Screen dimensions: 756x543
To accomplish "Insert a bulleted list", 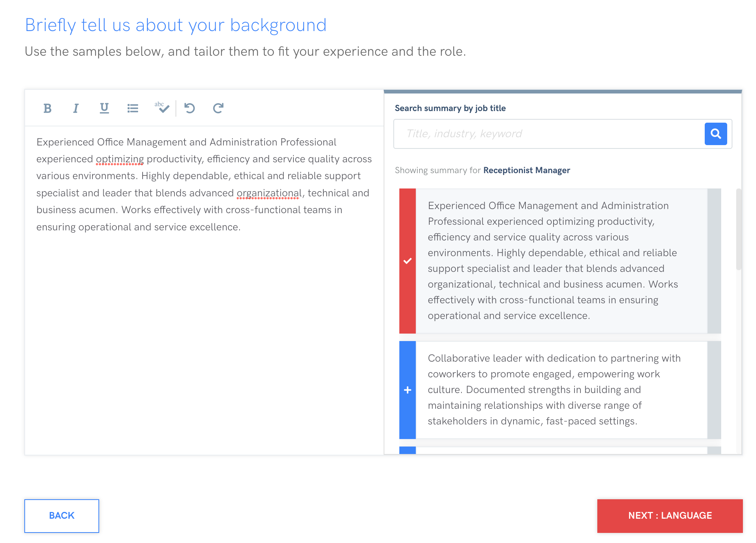I will coord(132,108).
